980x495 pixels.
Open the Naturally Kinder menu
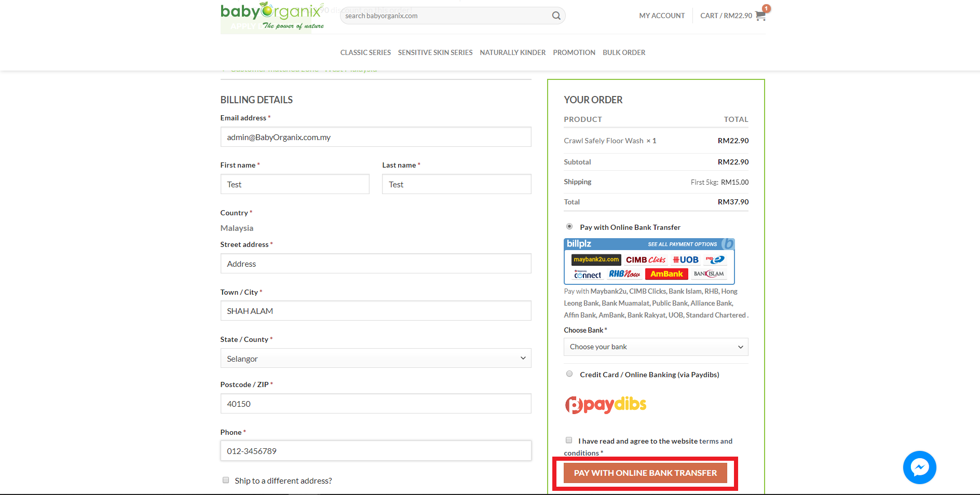coord(513,52)
